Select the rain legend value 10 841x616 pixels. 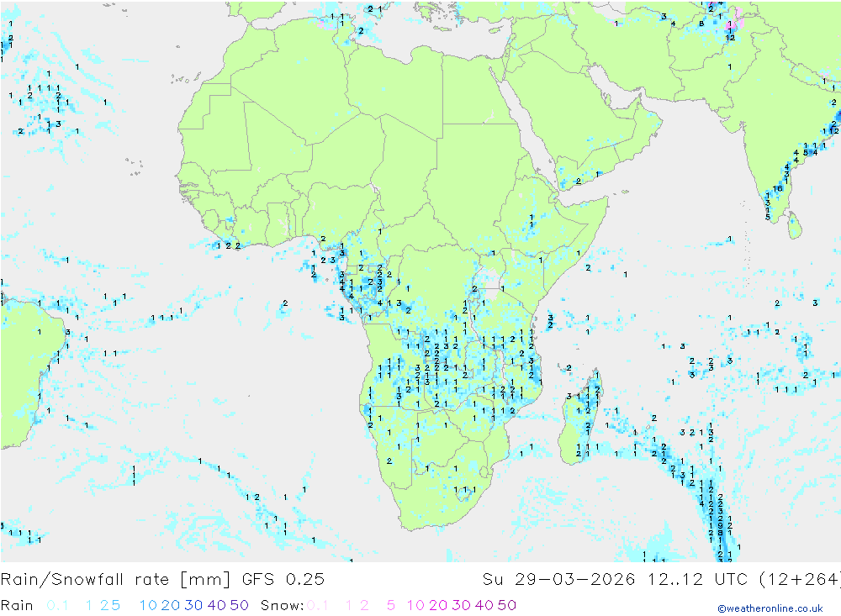click(x=148, y=605)
